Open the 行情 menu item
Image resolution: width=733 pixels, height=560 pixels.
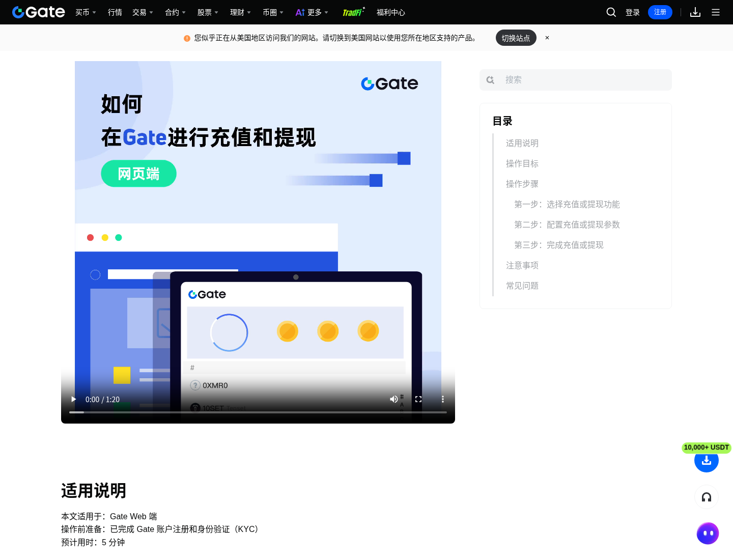[x=115, y=12]
